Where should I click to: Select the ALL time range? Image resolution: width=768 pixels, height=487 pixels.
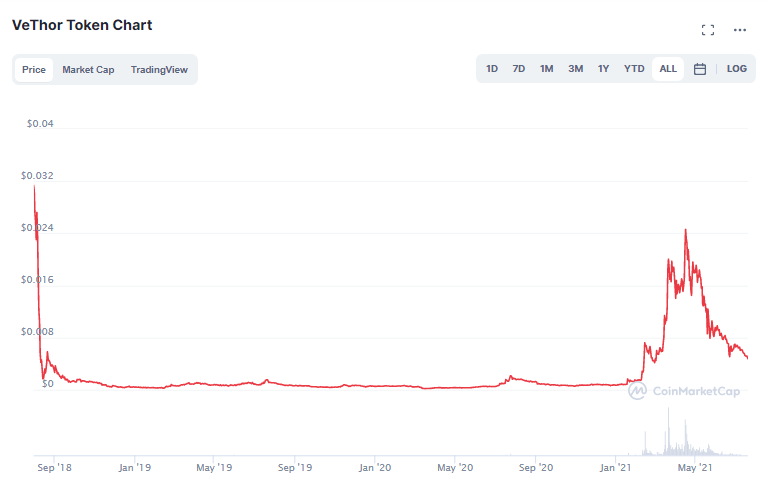668,69
